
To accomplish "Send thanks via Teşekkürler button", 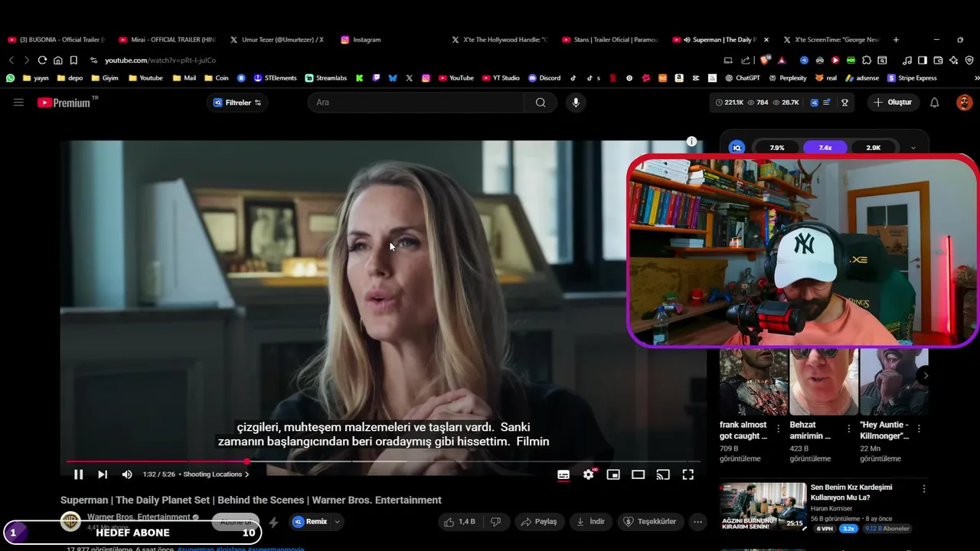I will tap(651, 522).
